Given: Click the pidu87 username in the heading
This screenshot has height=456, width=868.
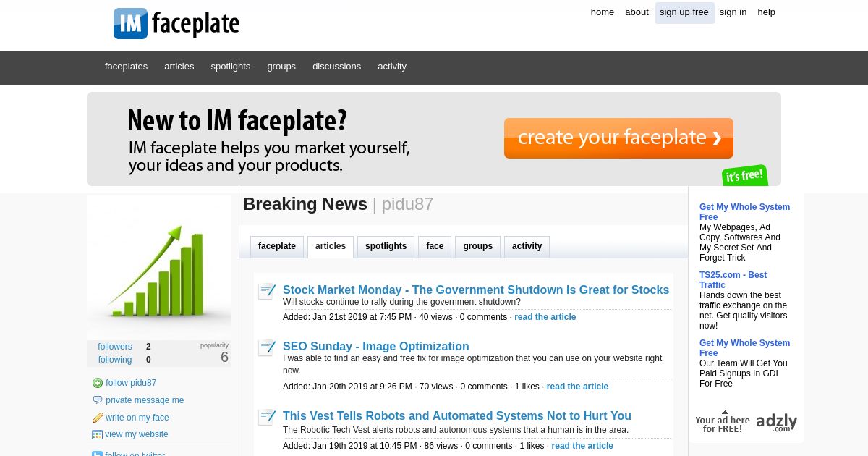Looking at the screenshot, I should (x=407, y=204).
